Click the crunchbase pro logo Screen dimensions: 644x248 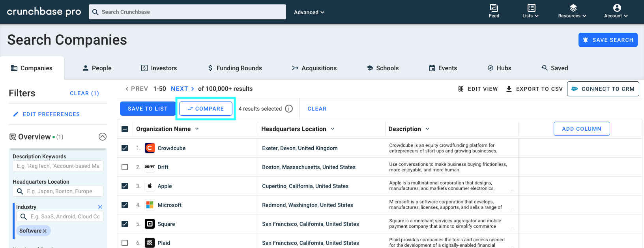click(x=44, y=12)
